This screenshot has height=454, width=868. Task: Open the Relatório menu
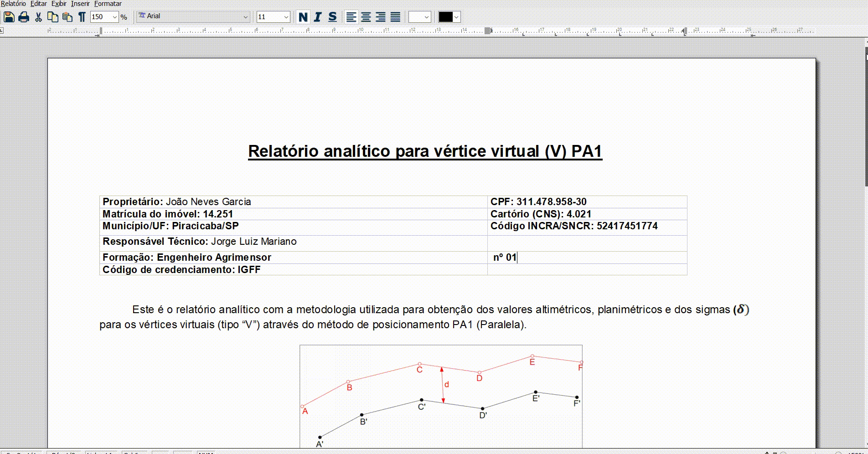pyautogui.click(x=14, y=3)
